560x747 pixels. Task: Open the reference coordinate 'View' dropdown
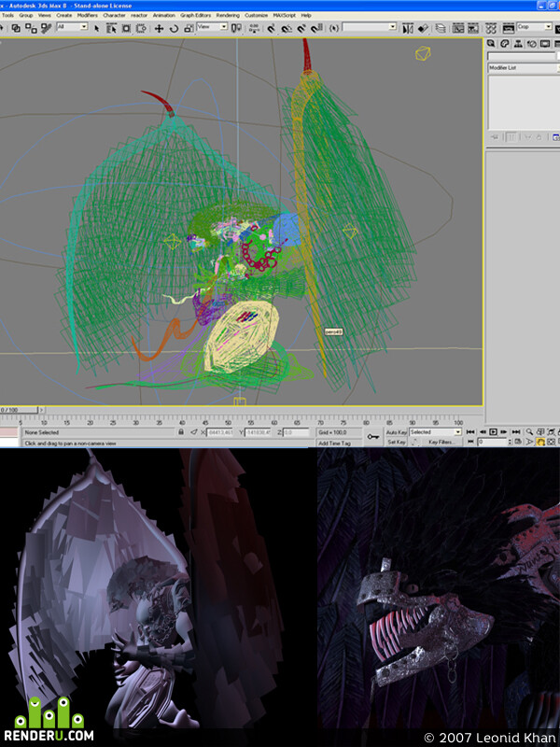(213, 27)
